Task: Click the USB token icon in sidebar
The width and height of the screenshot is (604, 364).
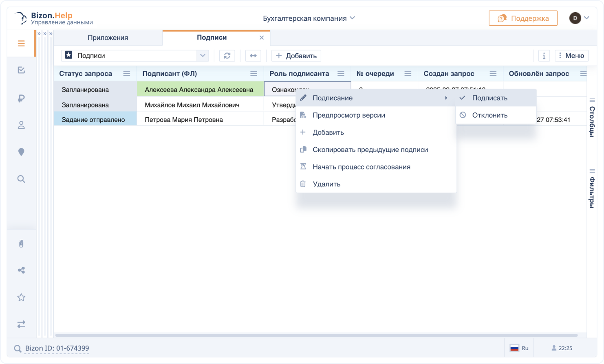Action: [21, 243]
